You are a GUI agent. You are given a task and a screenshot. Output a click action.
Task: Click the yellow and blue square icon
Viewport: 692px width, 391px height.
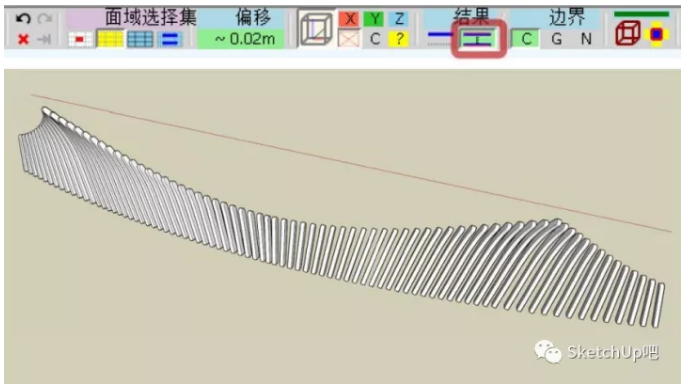[656, 34]
